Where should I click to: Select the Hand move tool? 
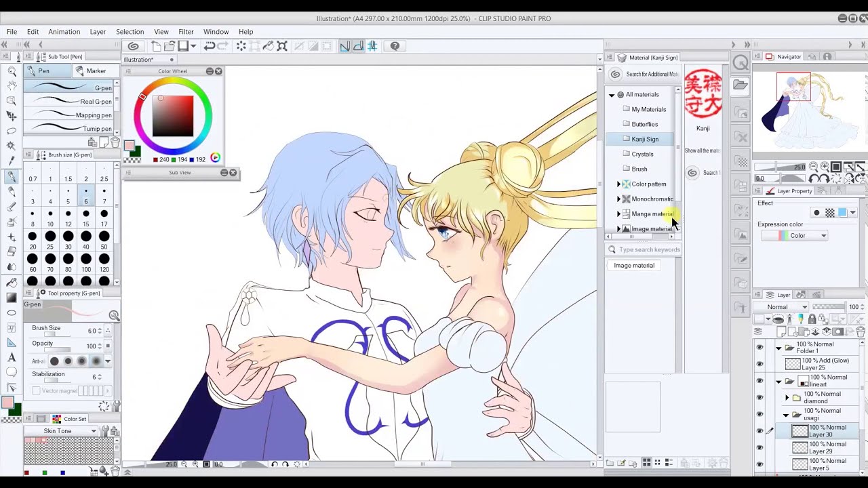tap(12, 86)
